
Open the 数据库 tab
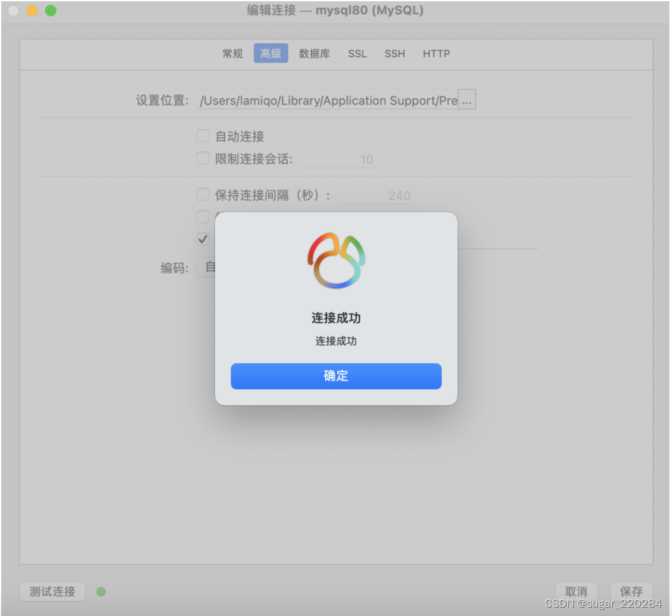(x=314, y=53)
